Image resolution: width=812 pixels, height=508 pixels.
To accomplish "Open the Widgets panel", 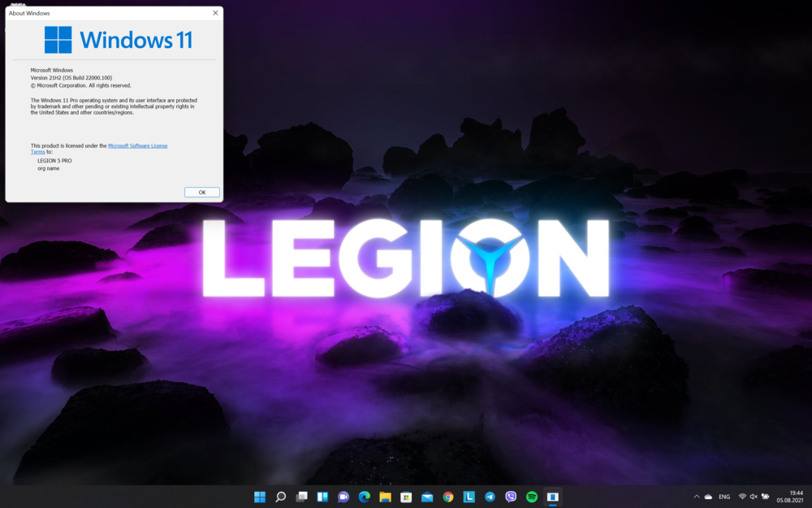I will point(322,497).
